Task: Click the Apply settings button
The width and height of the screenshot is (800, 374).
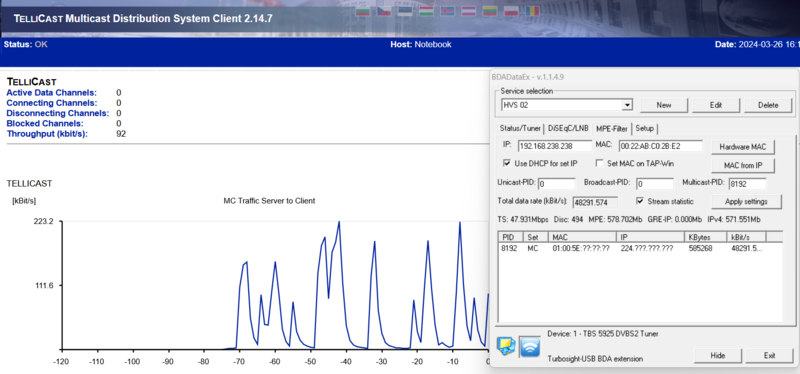Action: 746,202
